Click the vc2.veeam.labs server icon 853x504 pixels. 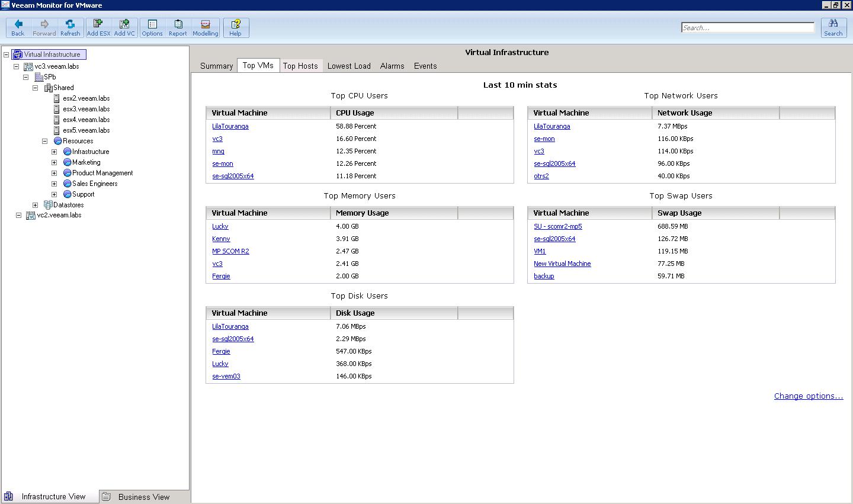(30, 215)
